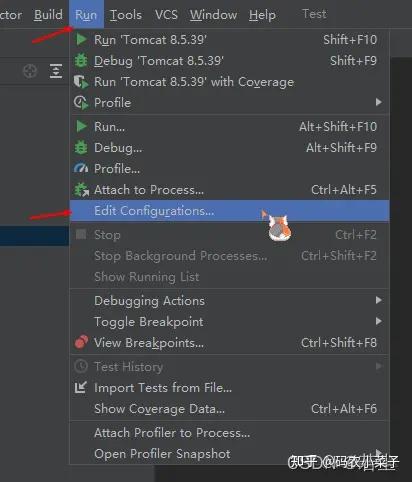Click the Import Tests from File icon
The width and height of the screenshot is (412, 482).
pyautogui.click(x=81, y=387)
